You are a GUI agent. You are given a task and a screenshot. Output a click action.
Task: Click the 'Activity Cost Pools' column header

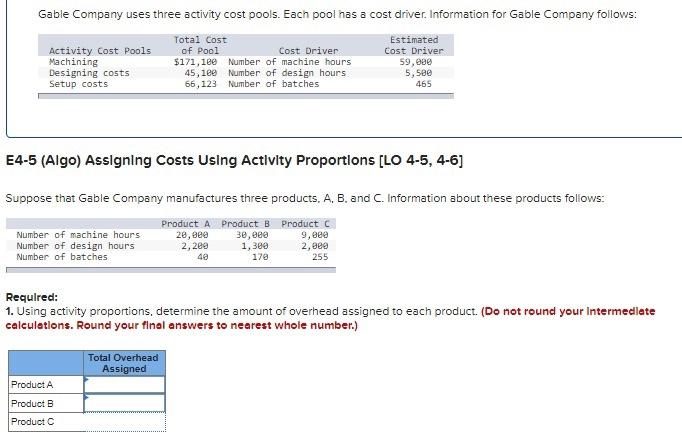click(100, 51)
